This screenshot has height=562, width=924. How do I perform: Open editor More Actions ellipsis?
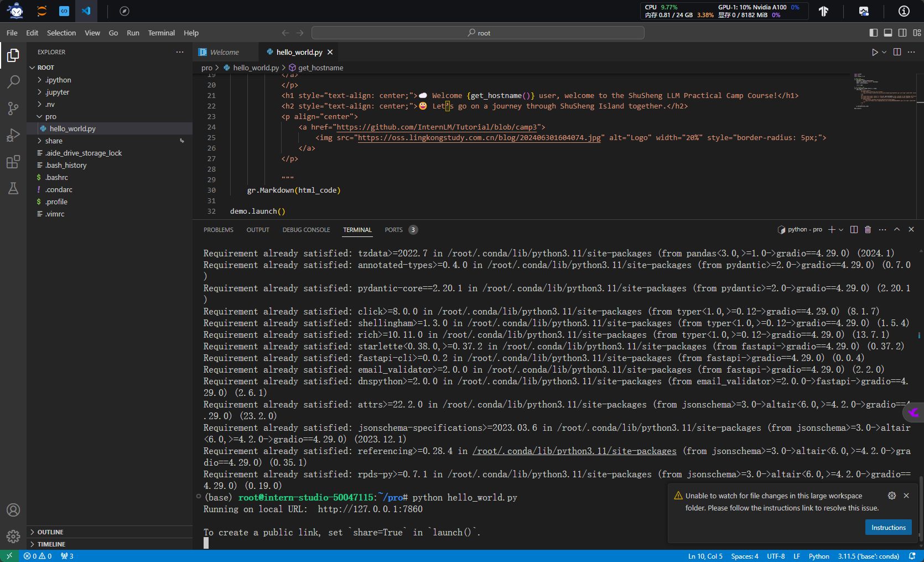pyautogui.click(x=911, y=52)
